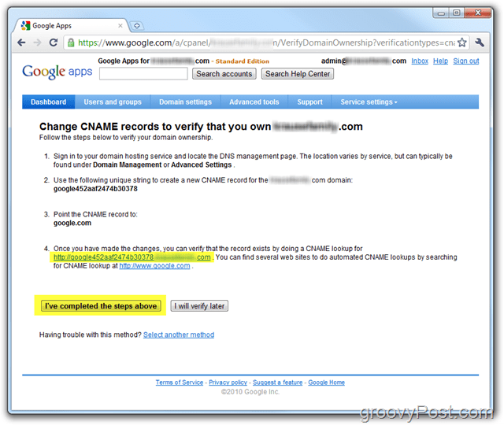Screen dimensions: 504x425
Task: Click Search accounts button
Action: coord(224,74)
